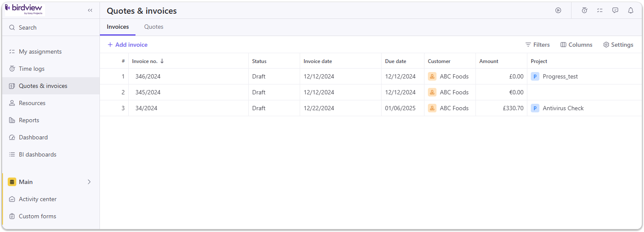
Task: Click Add invoice button
Action: click(x=127, y=45)
